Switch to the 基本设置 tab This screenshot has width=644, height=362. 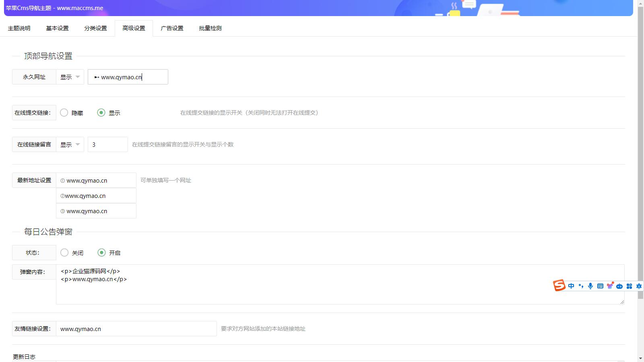[57, 28]
